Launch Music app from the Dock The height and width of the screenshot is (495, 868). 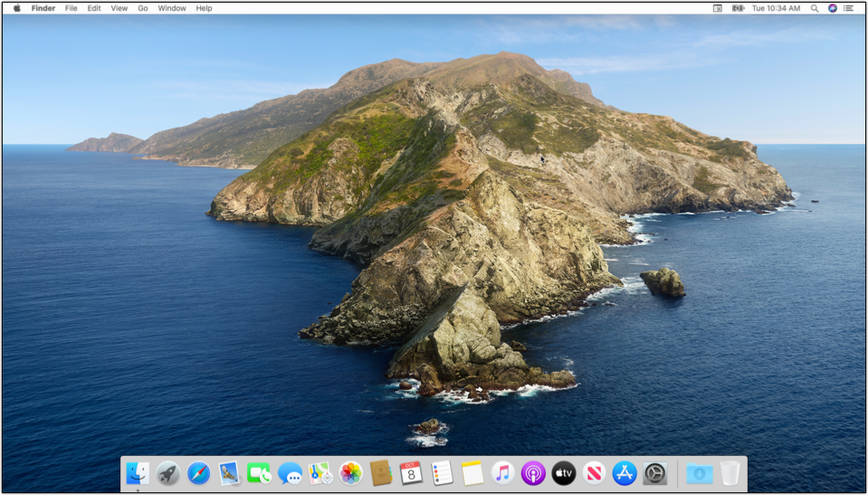click(x=502, y=473)
